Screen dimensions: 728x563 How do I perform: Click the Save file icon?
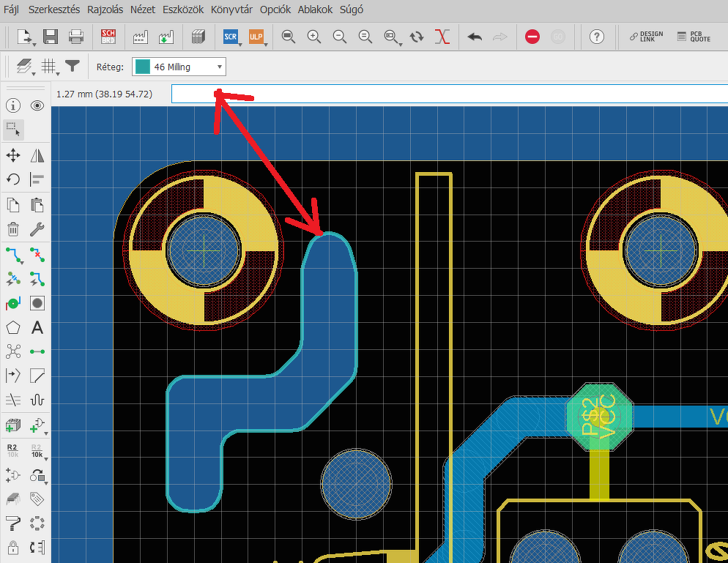[x=50, y=37]
